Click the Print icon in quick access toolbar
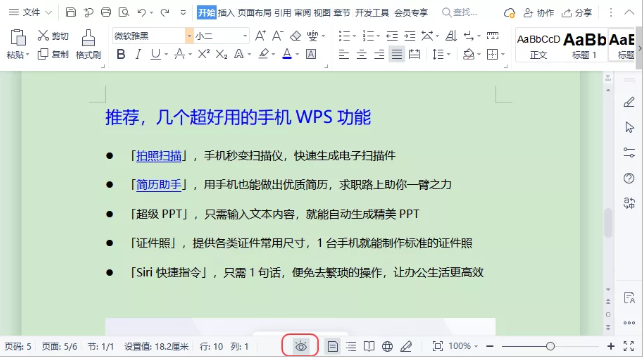 (x=106, y=12)
